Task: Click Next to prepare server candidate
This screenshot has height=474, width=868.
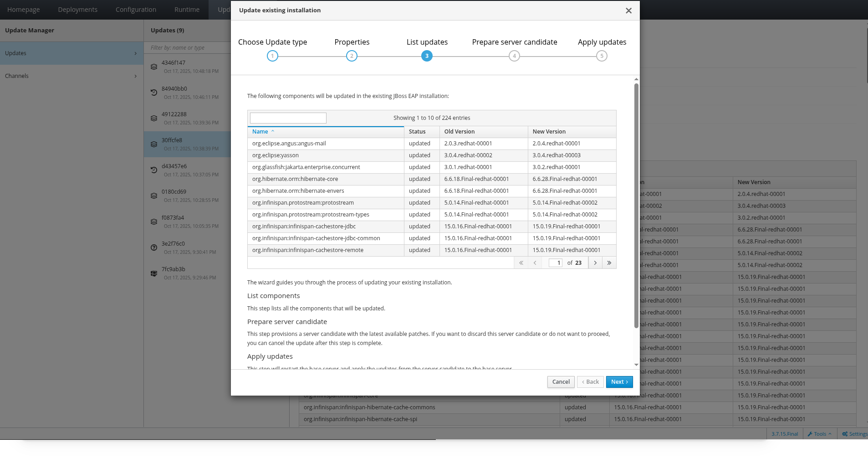Action: (x=619, y=382)
